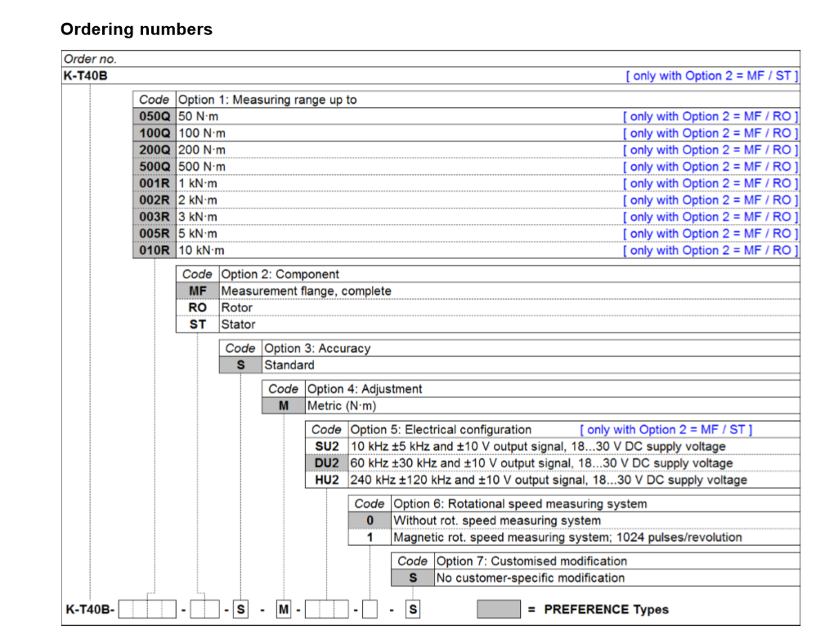The image size is (838, 644).
Task: Choose the RO Rotor code
Action: click(197, 307)
